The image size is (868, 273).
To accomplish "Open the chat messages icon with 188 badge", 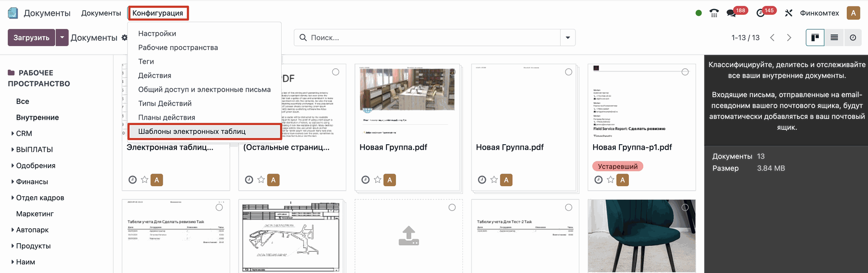I will tap(731, 13).
